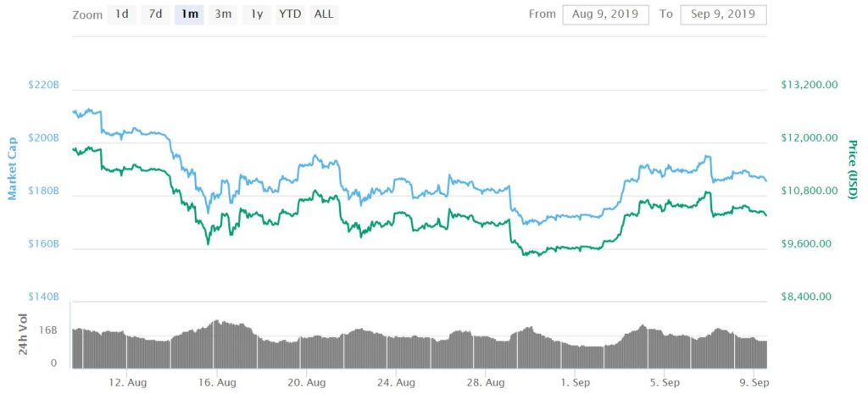This screenshot has width=868, height=400.
Task: Click the 12. Aug date marker
Action: coord(127,382)
